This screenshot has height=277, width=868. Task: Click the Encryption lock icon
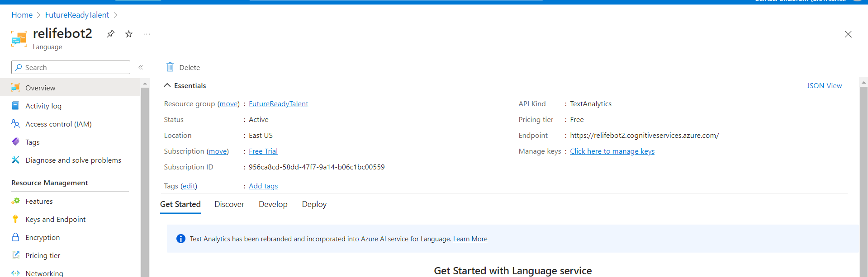[15, 237]
